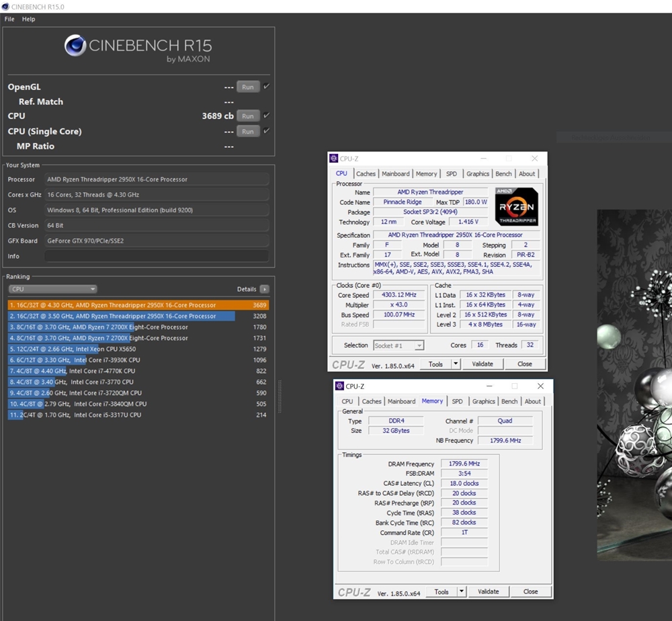This screenshot has width=672, height=621.
Task: Switch to SPD tab in upper CPU-Z window
Action: click(452, 173)
